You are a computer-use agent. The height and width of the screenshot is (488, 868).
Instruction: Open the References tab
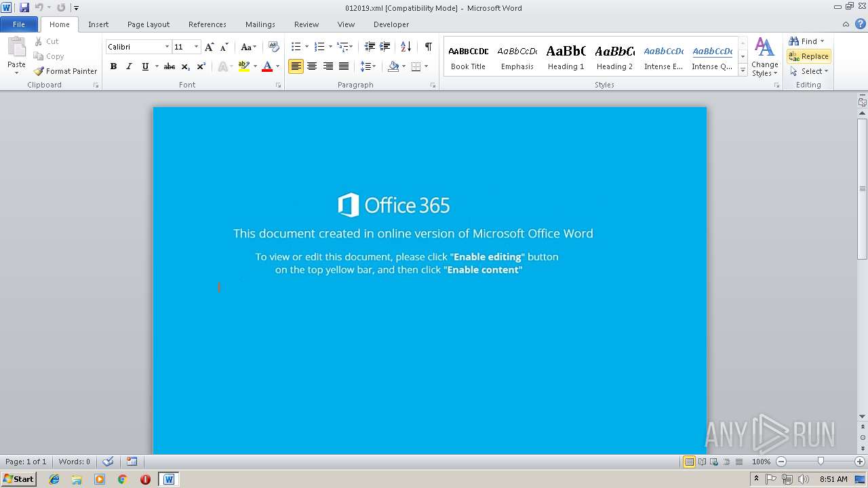[x=208, y=24]
